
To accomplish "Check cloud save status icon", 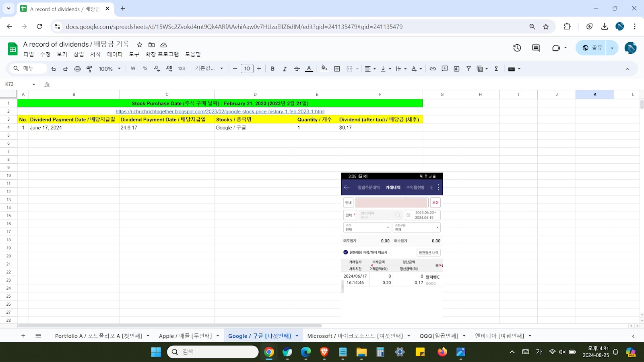I will (x=164, y=45).
